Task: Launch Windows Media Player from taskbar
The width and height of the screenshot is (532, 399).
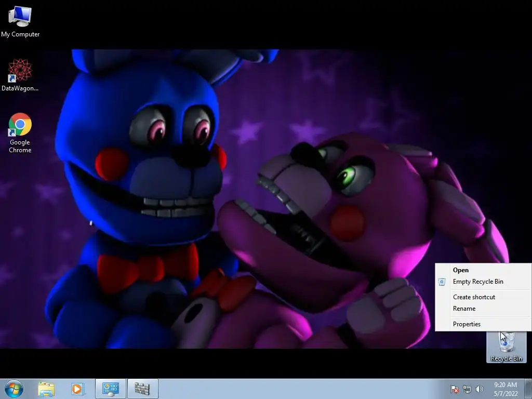Action: pos(77,389)
